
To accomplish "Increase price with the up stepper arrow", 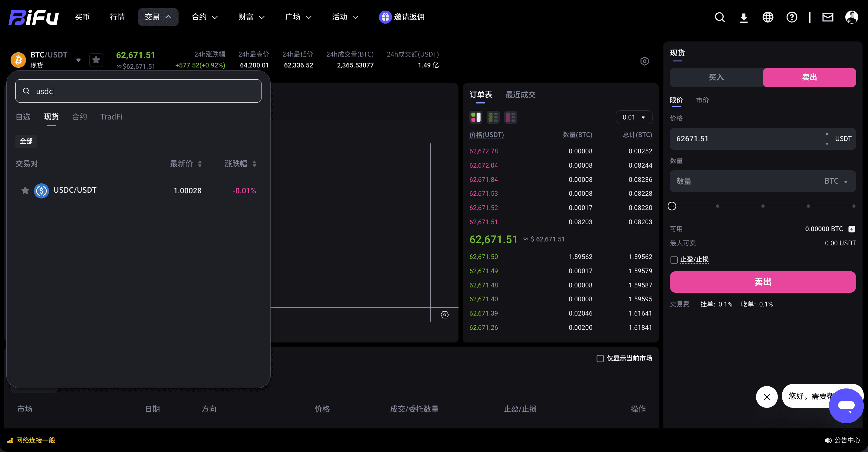I will click(827, 134).
